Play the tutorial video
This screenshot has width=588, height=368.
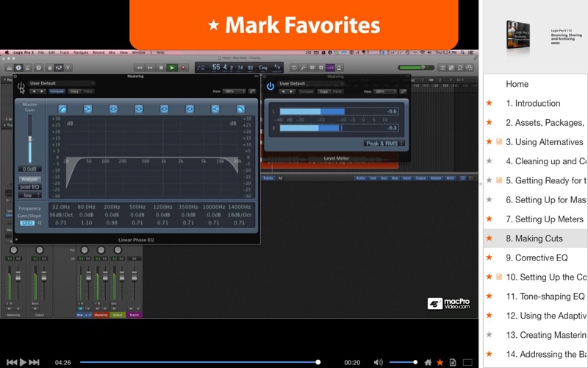23,362
